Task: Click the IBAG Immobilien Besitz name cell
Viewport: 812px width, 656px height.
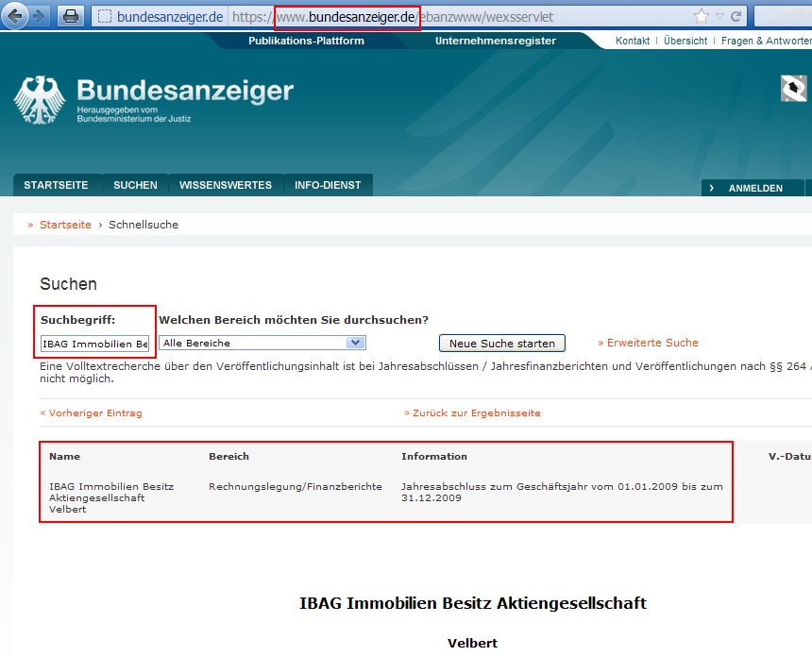Action: 111,497
